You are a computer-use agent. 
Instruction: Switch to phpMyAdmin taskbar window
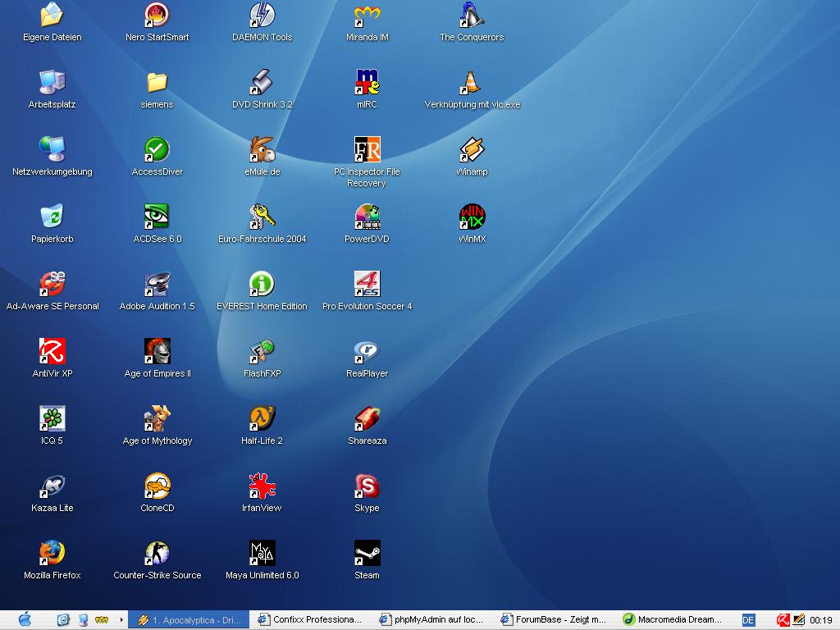pos(431,620)
